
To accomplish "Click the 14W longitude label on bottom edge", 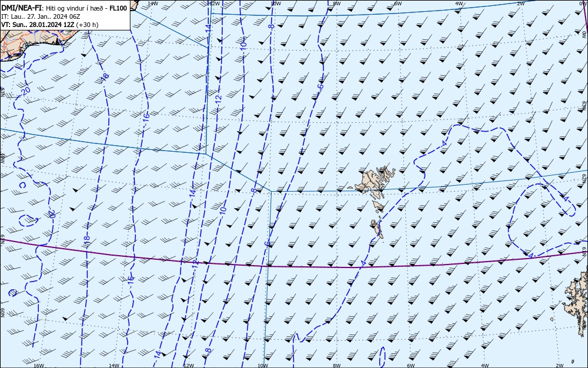I will [x=113, y=366].
